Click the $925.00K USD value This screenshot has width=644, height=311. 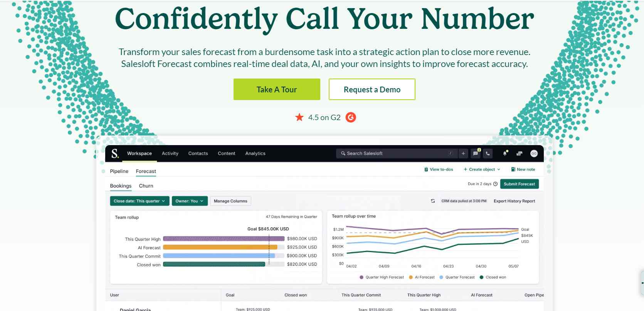(x=302, y=247)
